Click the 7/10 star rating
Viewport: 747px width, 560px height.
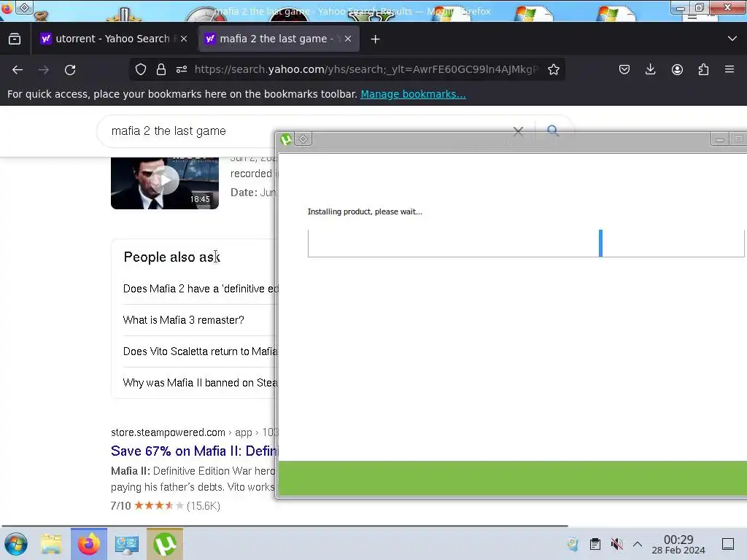coord(166,506)
